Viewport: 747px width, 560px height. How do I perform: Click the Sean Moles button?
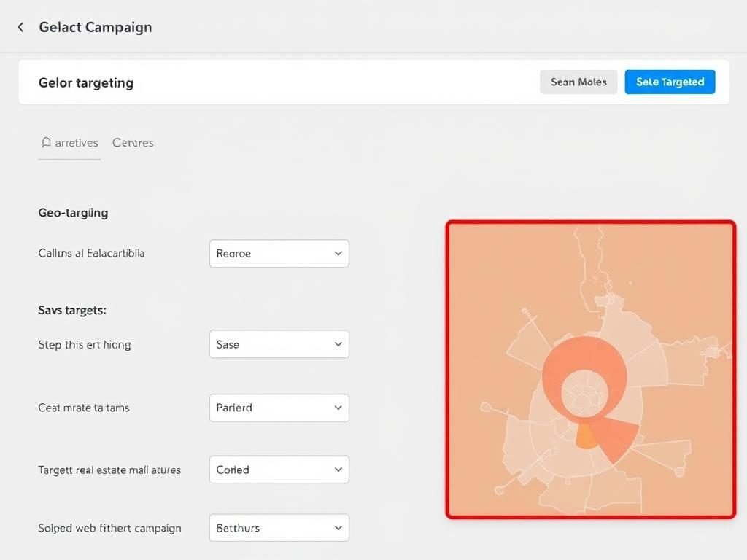578,82
